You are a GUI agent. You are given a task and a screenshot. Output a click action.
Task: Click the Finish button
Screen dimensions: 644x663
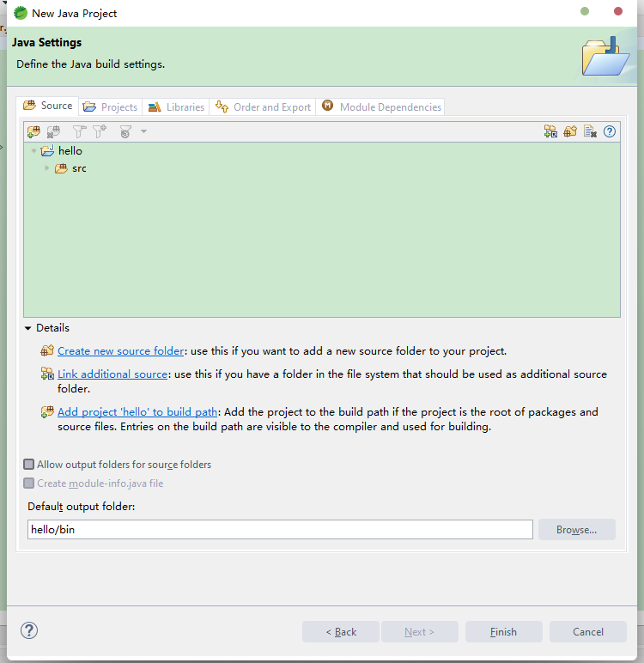(504, 632)
